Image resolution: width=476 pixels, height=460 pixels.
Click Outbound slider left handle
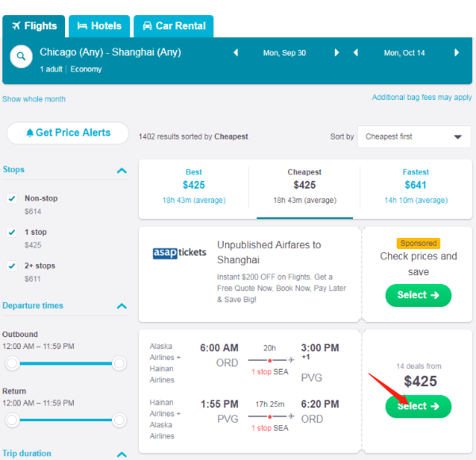[x=12, y=363]
